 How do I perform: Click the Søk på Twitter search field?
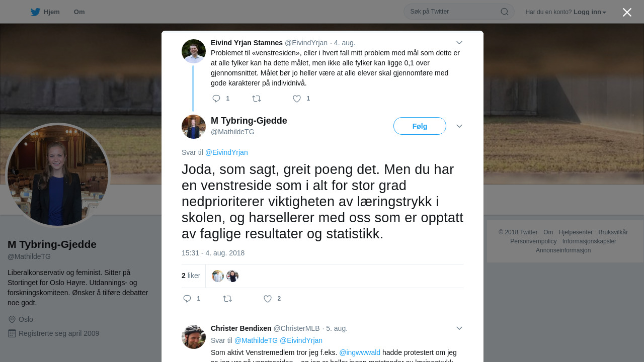453,12
